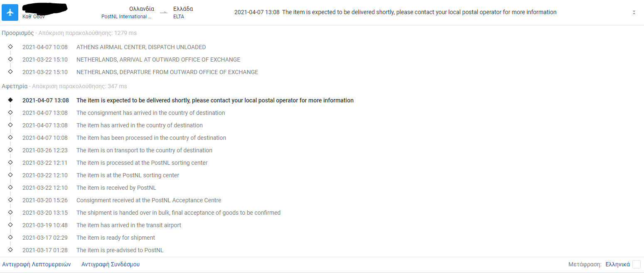The width and height of the screenshot is (644, 273).
Task: Click the diamond marker for on transport event
Action: click(x=10, y=150)
